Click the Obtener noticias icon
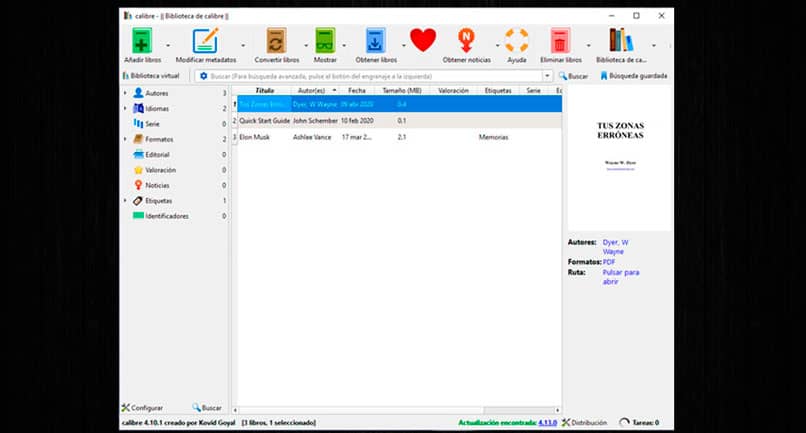This screenshot has height=433, width=806. (466, 41)
